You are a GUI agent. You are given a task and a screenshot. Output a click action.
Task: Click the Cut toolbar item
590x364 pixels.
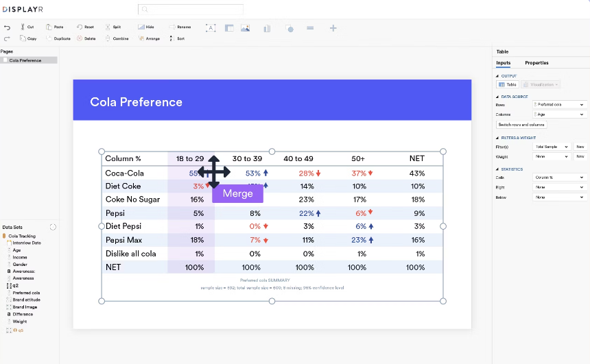[x=27, y=27]
